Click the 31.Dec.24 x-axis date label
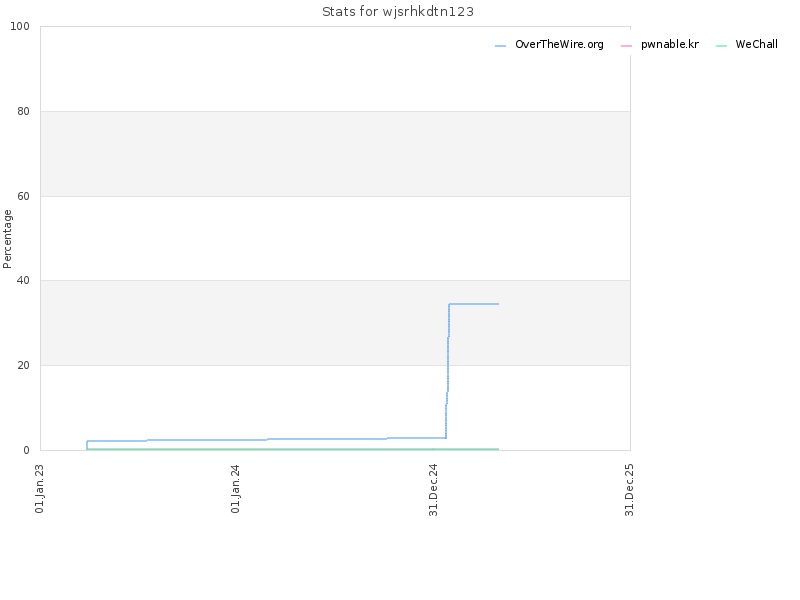The height and width of the screenshot is (600, 800). (433, 489)
